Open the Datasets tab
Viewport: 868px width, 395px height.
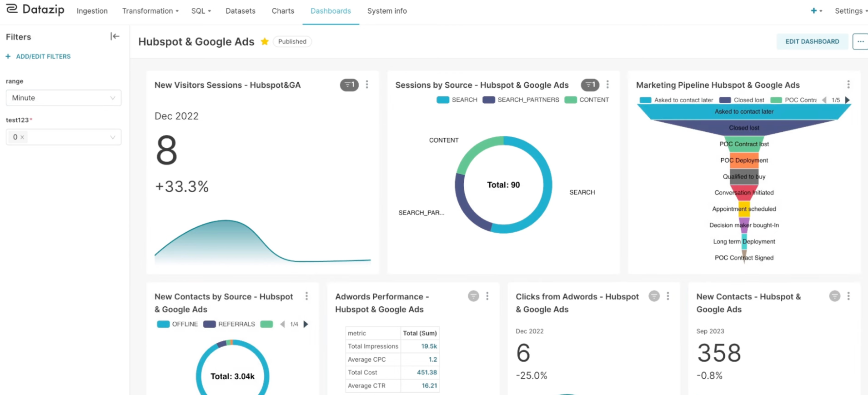241,11
